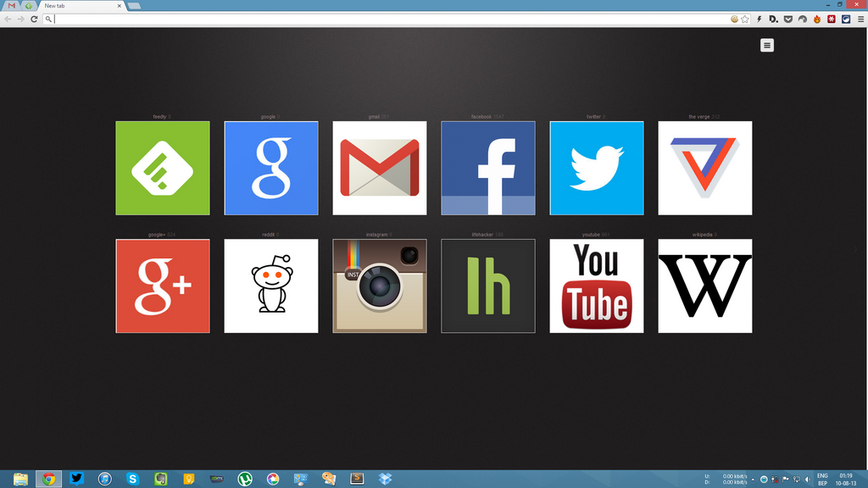Open Skype from the taskbar
868x488 pixels.
(133, 479)
